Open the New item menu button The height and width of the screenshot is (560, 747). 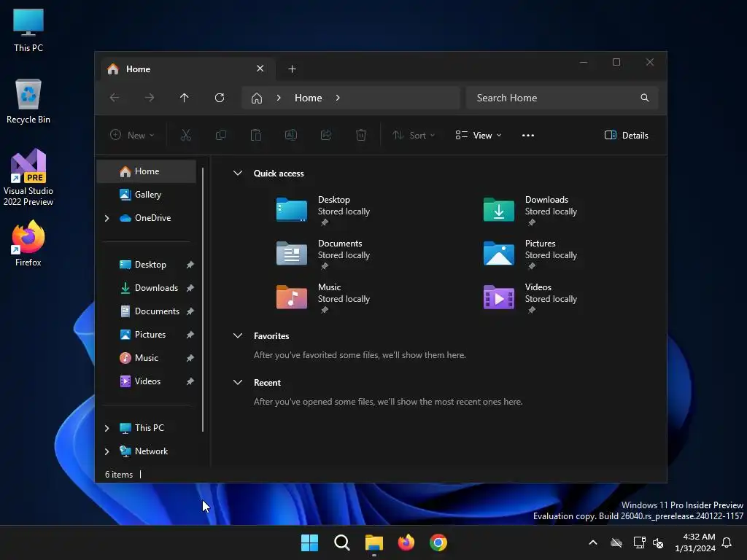[132, 135]
